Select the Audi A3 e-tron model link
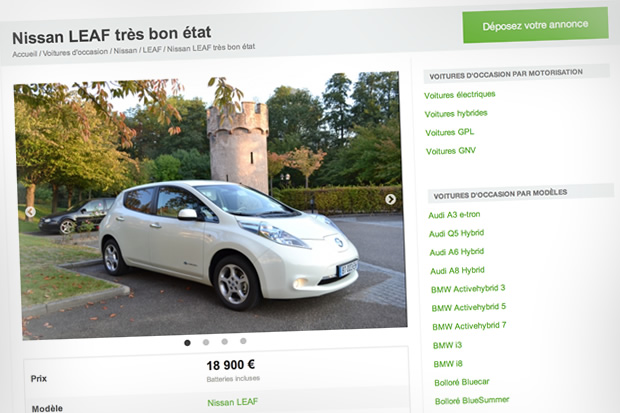This screenshot has width=620, height=413. pos(454,215)
